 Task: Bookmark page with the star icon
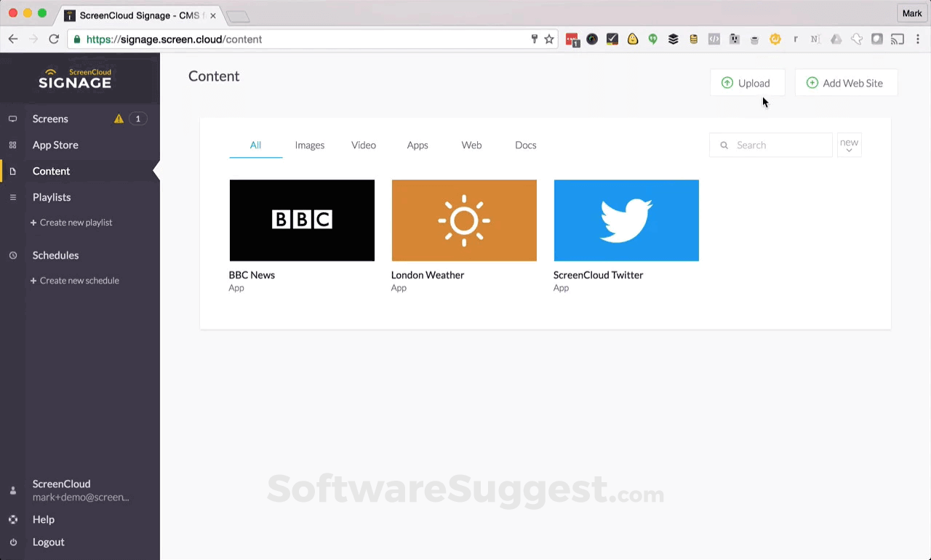(549, 39)
